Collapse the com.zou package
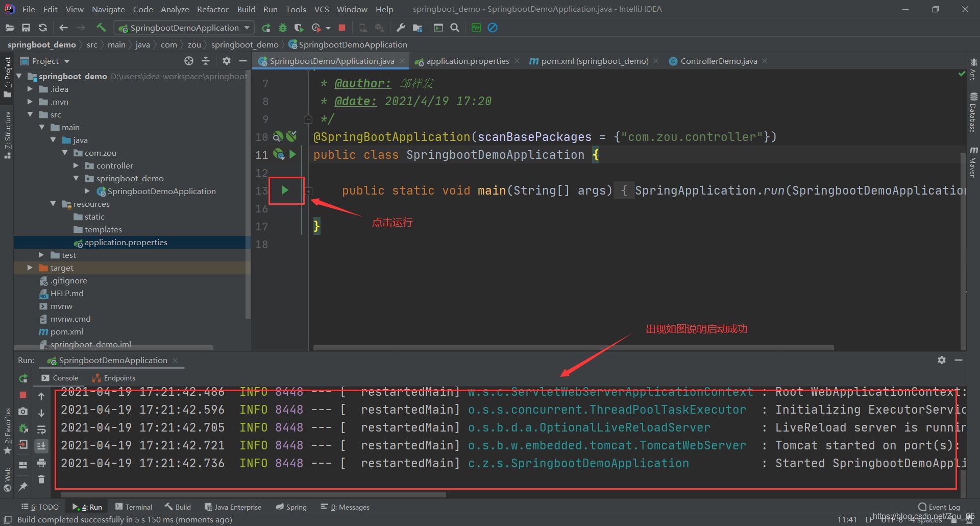The width and height of the screenshot is (980, 526). tap(65, 153)
